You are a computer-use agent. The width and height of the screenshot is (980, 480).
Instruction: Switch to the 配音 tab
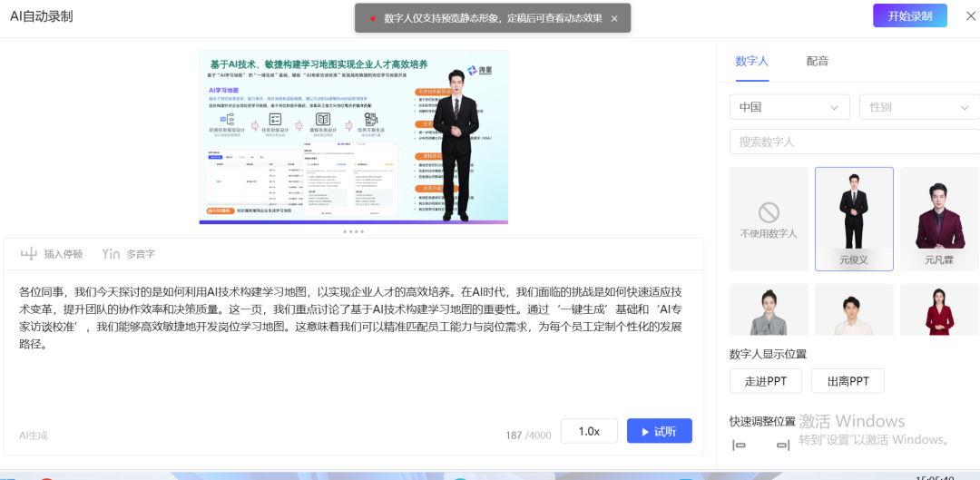(817, 61)
